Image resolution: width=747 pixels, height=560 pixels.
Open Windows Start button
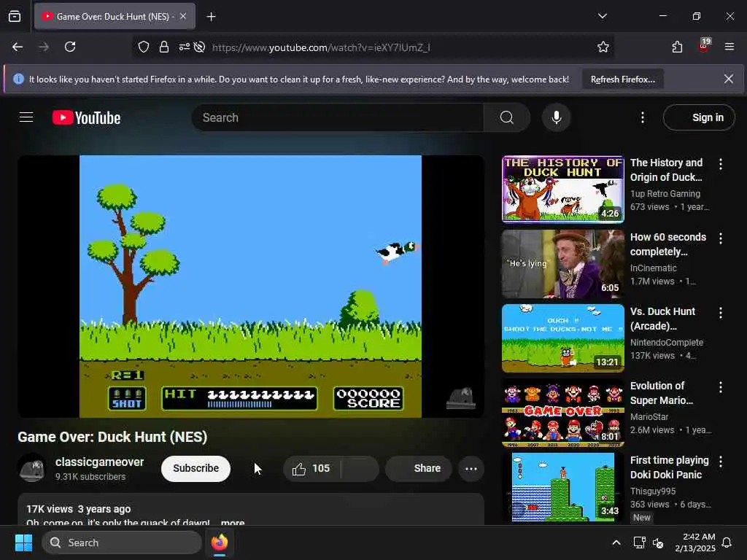click(23, 542)
